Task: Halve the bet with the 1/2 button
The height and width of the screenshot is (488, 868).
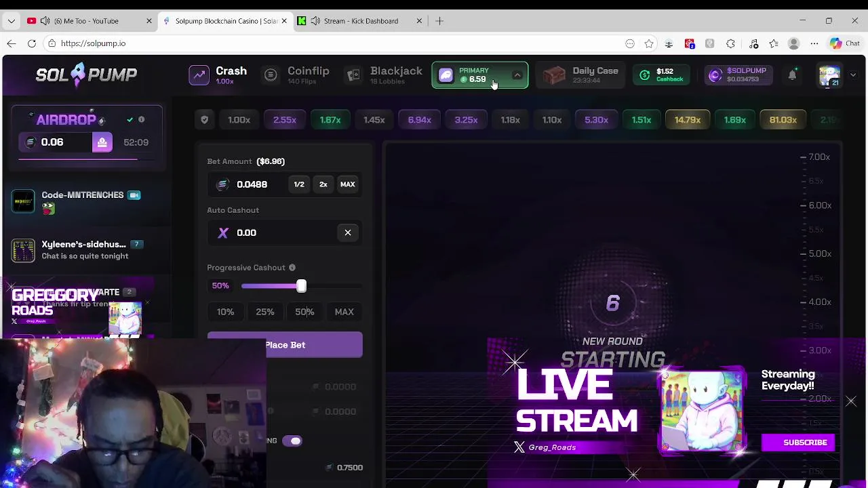Action: point(299,184)
